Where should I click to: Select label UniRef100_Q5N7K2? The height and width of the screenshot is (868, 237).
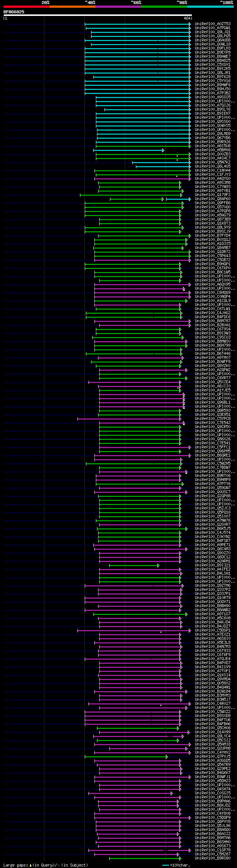click(213, 162)
